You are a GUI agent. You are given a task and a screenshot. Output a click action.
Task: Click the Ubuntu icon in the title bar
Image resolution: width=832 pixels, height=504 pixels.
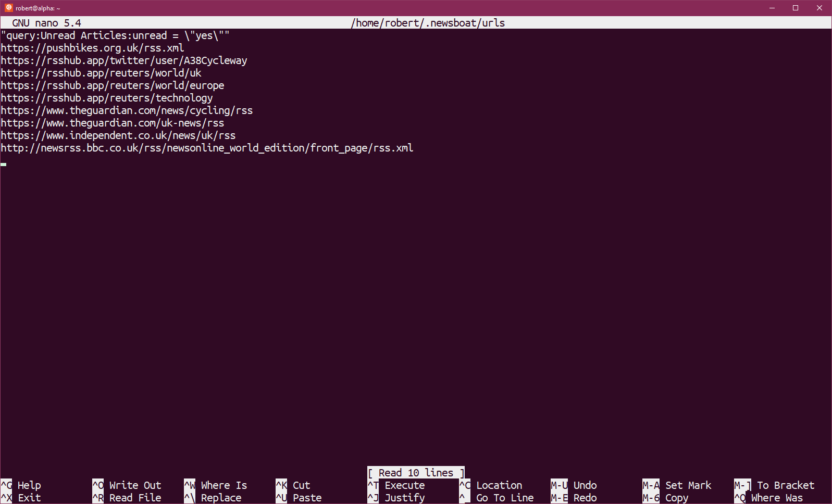[8, 8]
